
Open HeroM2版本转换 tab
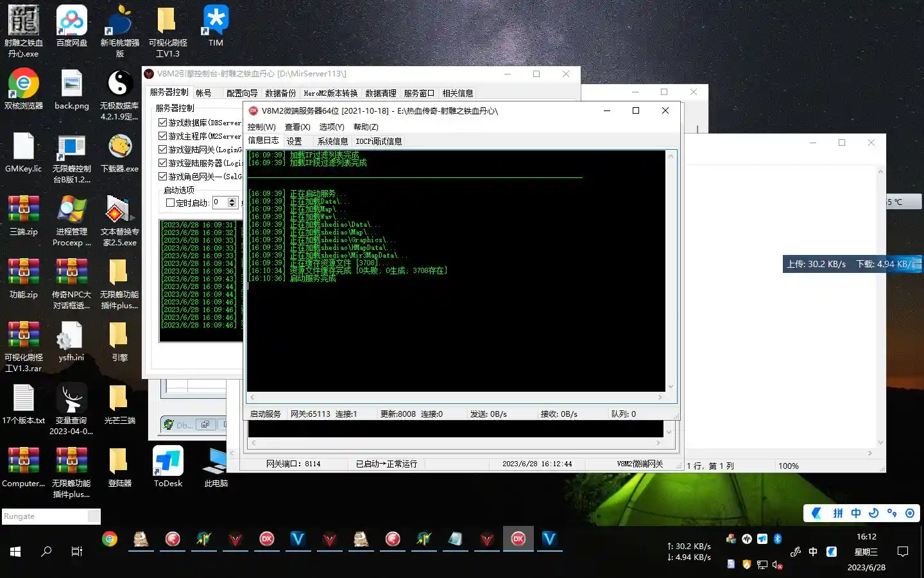click(x=330, y=93)
